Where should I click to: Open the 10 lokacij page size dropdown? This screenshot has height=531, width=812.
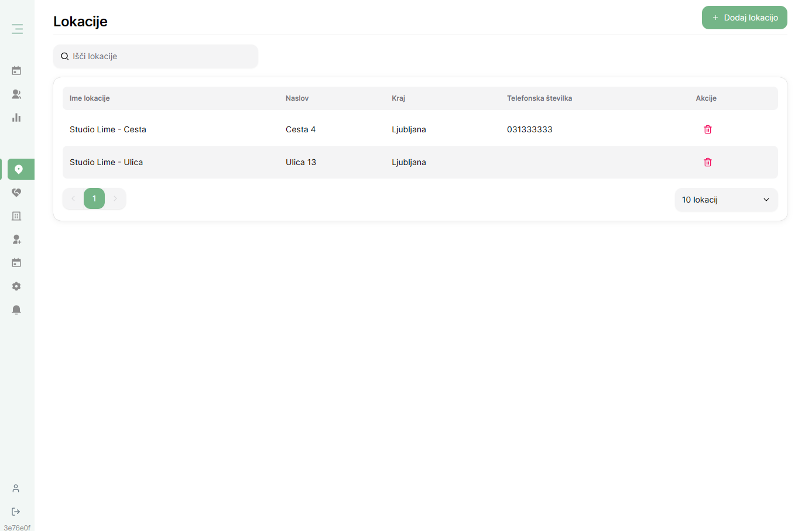pyautogui.click(x=727, y=200)
